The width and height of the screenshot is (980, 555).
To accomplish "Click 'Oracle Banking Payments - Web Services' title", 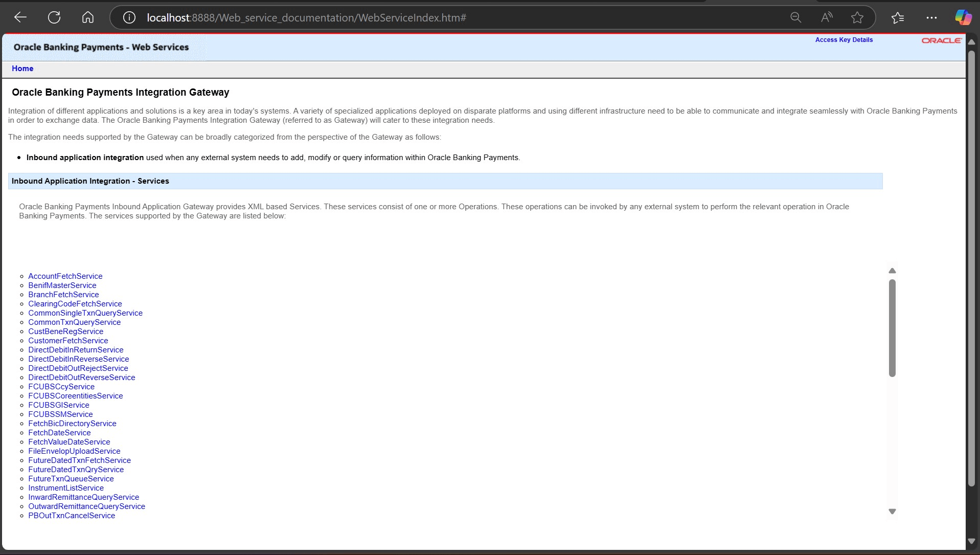I will 101,47.
